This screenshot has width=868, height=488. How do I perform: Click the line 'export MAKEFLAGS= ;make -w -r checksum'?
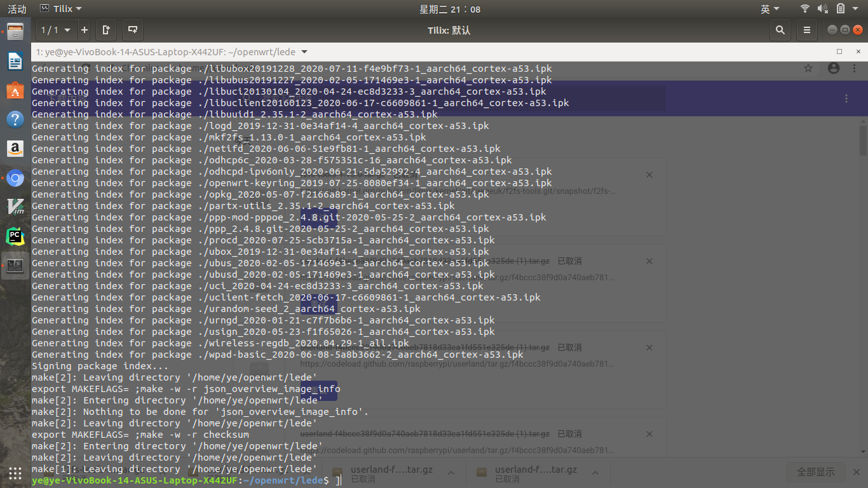(140, 435)
